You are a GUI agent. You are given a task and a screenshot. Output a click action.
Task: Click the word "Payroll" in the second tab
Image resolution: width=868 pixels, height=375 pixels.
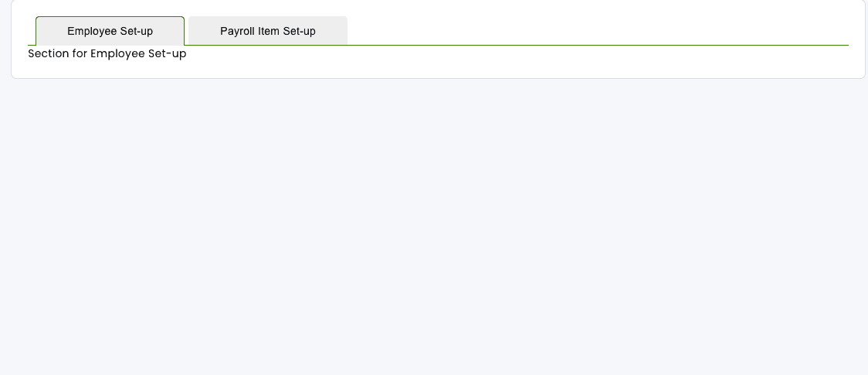pos(237,32)
